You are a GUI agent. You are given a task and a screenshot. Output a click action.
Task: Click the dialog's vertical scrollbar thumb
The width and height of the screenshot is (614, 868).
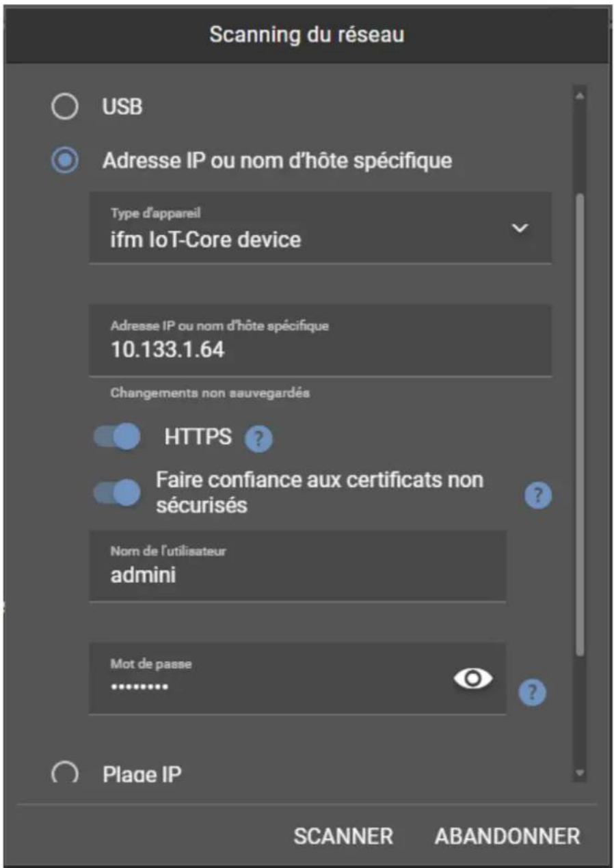[x=580, y=424]
